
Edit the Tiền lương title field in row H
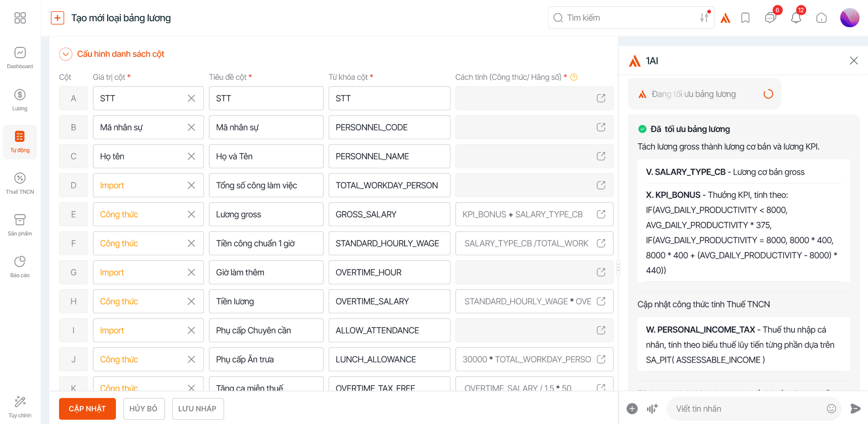[266, 301]
